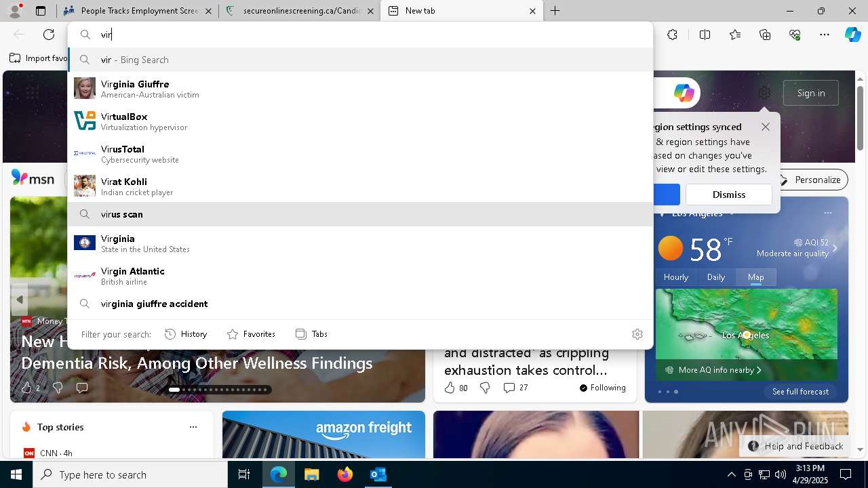Refresh the page with reload icon
The width and height of the screenshot is (868, 488).
pyautogui.click(x=49, y=35)
